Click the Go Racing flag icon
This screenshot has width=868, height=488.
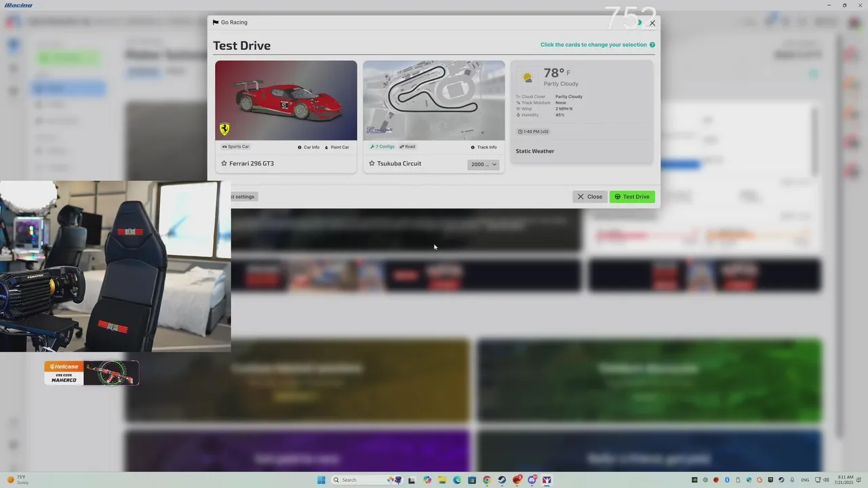(x=216, y=22)
